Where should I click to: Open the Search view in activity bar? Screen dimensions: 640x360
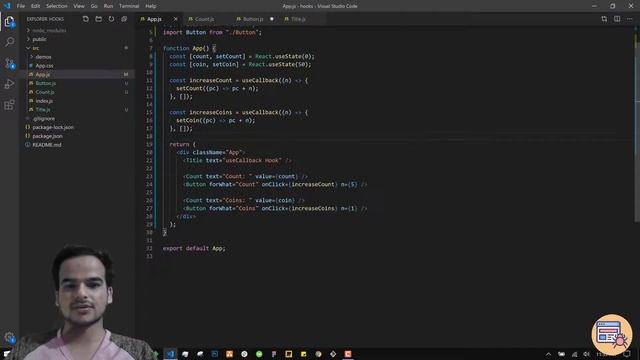click(9, 42)
